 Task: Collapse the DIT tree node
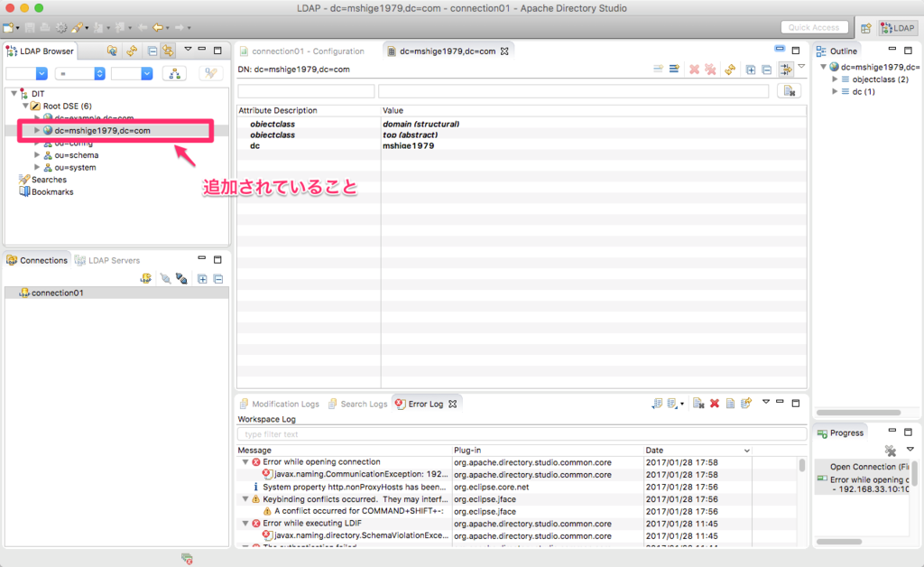[x=14, y=94]
